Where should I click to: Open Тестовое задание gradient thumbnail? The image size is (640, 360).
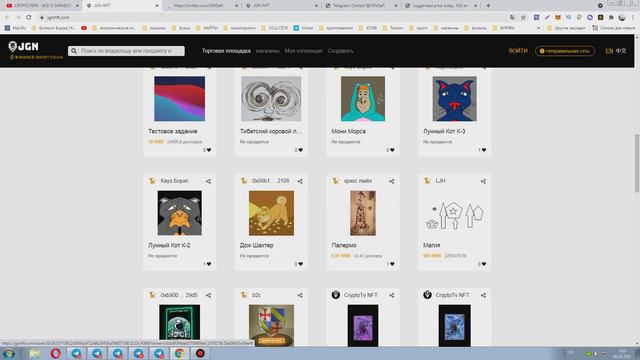pyautogui.click(x=180, y=99)
